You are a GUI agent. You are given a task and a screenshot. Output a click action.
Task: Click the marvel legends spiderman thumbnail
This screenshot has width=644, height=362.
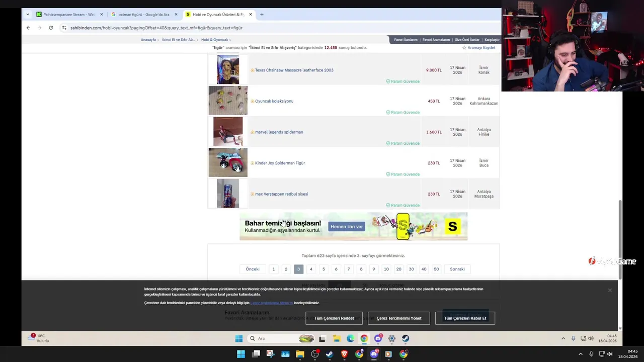pyautogui.click(x=228, y=132)
